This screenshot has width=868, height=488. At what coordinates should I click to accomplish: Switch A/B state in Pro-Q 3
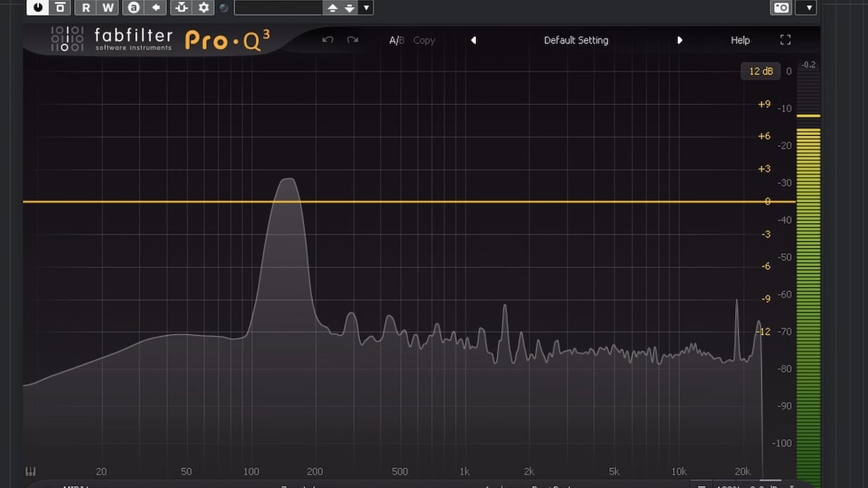point(396,41)
